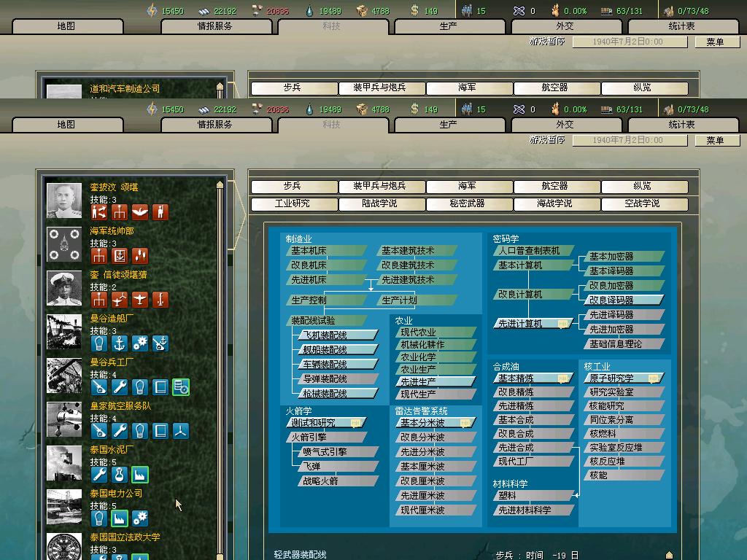Click the blueprint icon on 基本分米波
747x560 pixels.
click(465, 423)
